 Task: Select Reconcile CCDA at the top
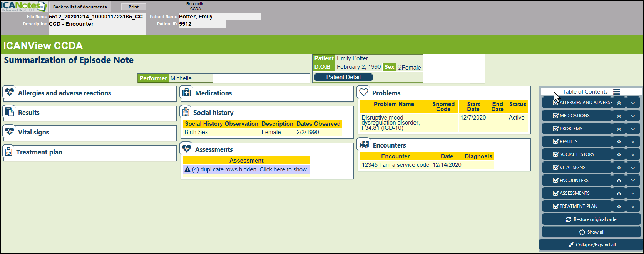pyautogui.click(x=195, y=6)
